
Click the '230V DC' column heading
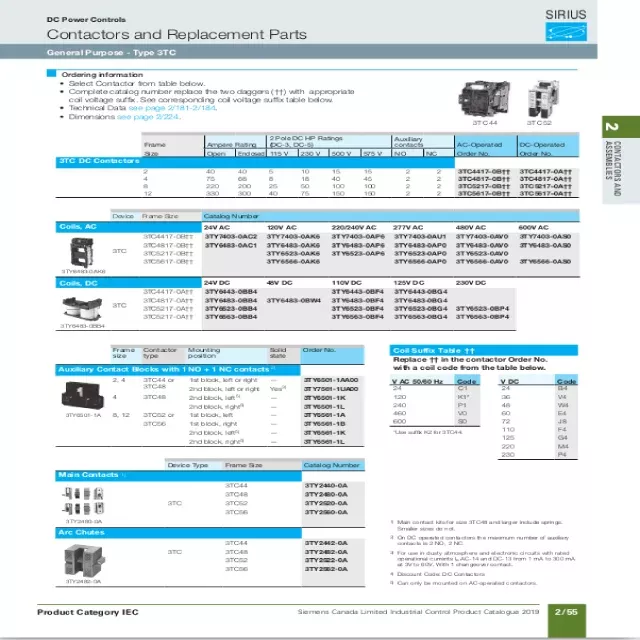(471, 283)
